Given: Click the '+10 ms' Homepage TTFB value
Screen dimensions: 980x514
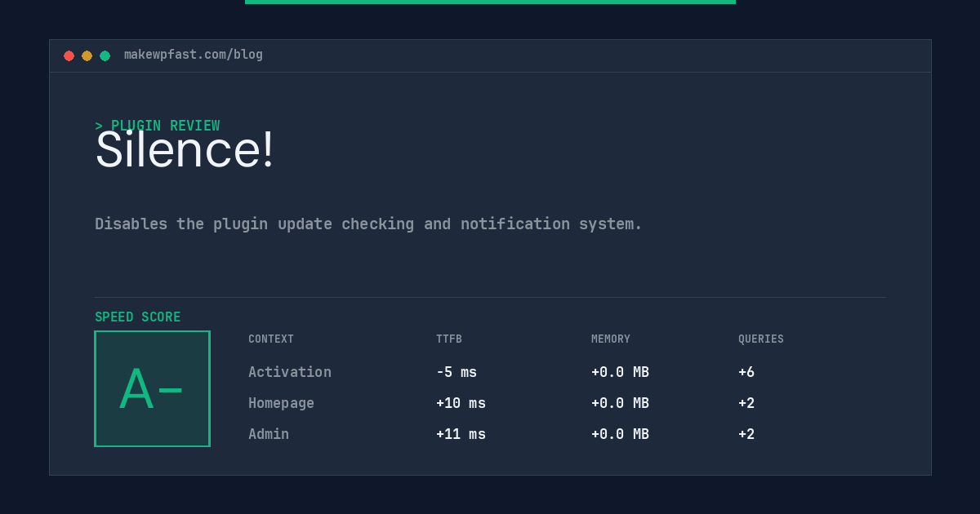Looking at the screenshot, I should (461, 403).
